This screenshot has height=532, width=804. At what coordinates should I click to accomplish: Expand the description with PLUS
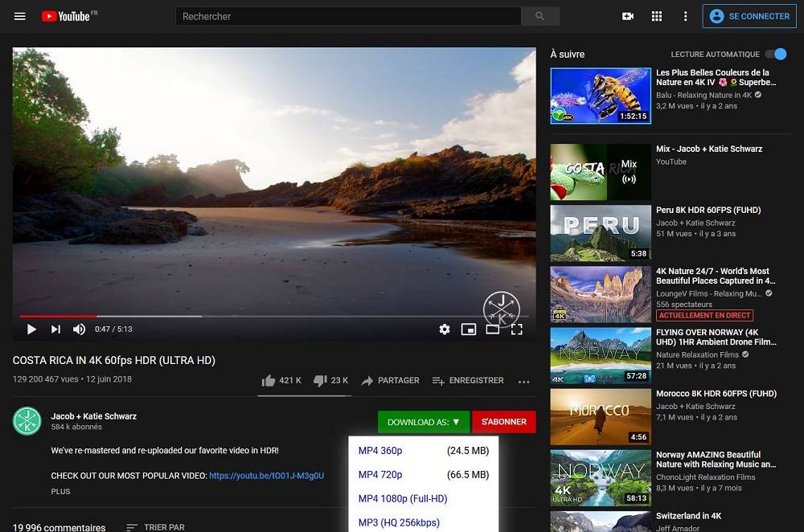(60, 491)
